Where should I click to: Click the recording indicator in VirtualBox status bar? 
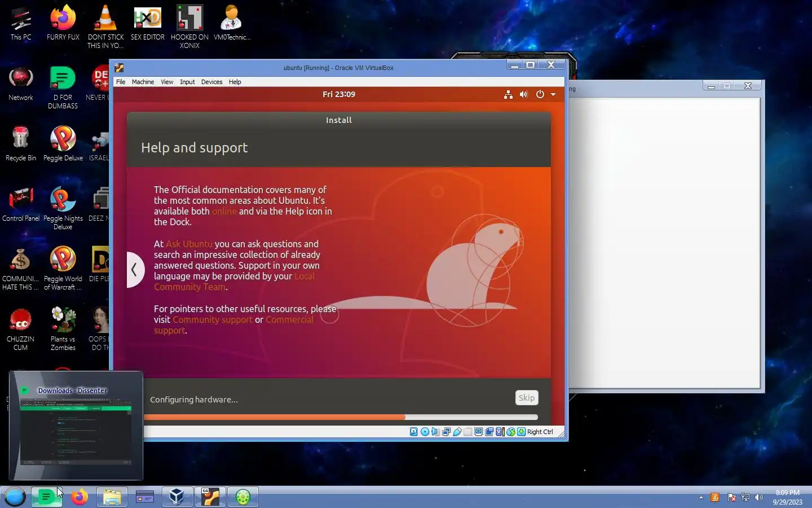coord(489,432)
